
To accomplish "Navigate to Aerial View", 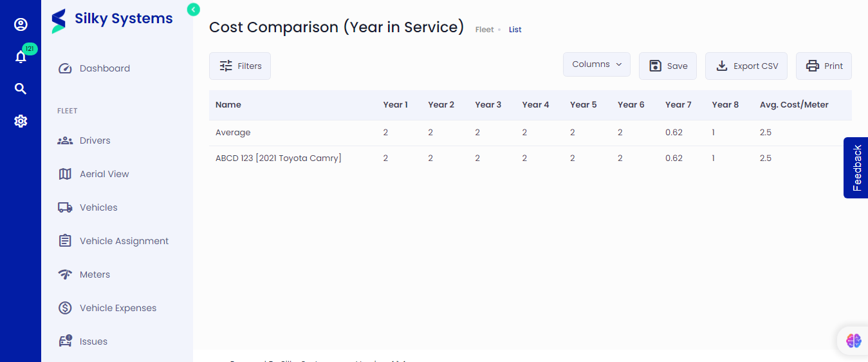I will click(104, 174).
